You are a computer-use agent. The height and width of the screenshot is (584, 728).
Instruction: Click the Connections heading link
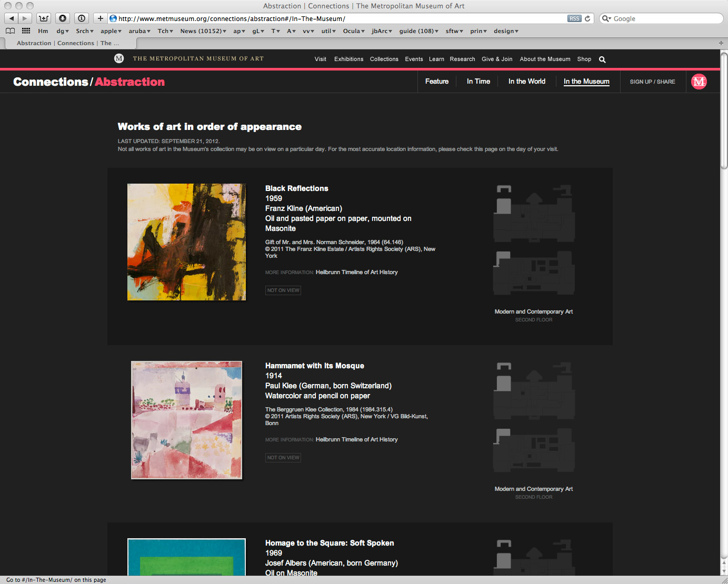click(x=51, y=82)
